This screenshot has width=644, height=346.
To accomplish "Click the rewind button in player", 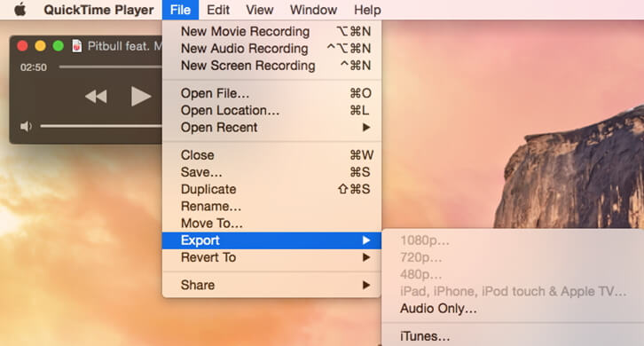I will click(x=96, y=97).
